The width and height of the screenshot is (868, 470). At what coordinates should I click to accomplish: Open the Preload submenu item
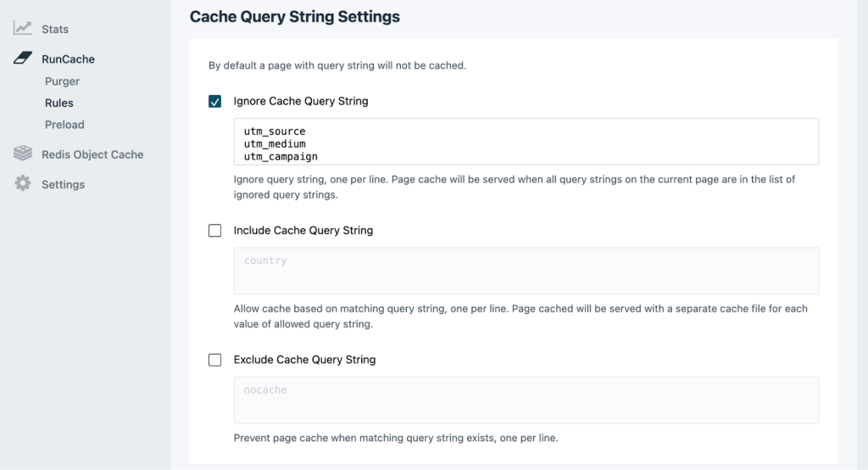pyautogui.click(x=64, y=125)
